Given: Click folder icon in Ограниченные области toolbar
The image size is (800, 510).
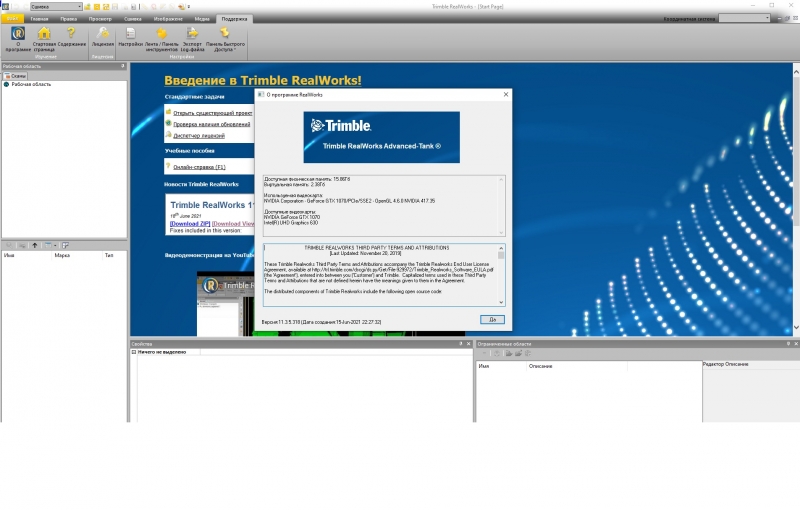Looking at the screenshot, I should (509, 353).
